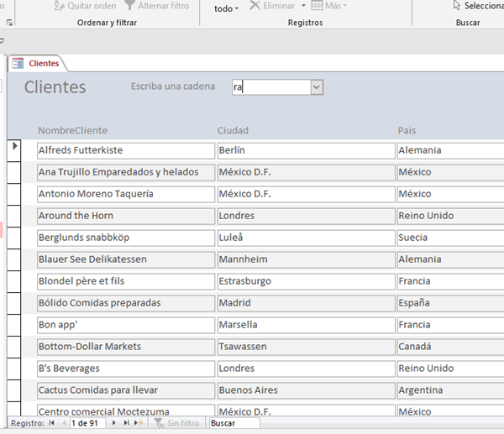Click the Madrid city field
The height and width of the screenshot is (434, 504).
click(x=304, y=303)
